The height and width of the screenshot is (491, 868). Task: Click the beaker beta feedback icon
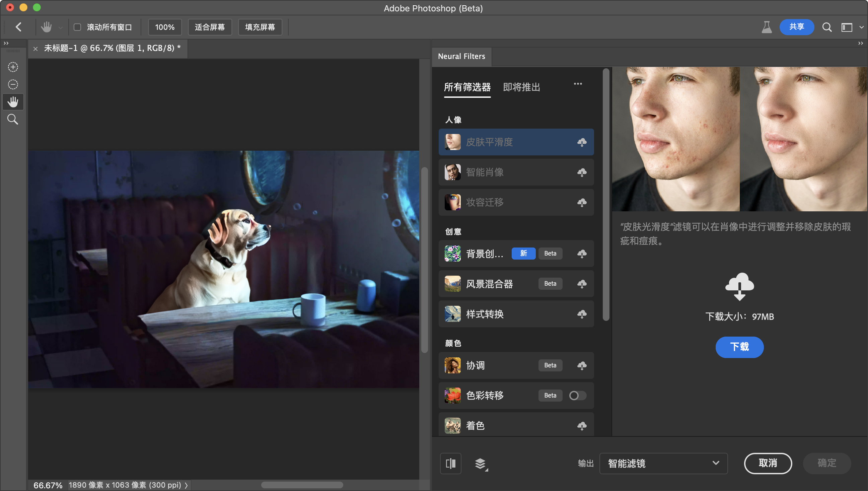click(x=767, y=27)
